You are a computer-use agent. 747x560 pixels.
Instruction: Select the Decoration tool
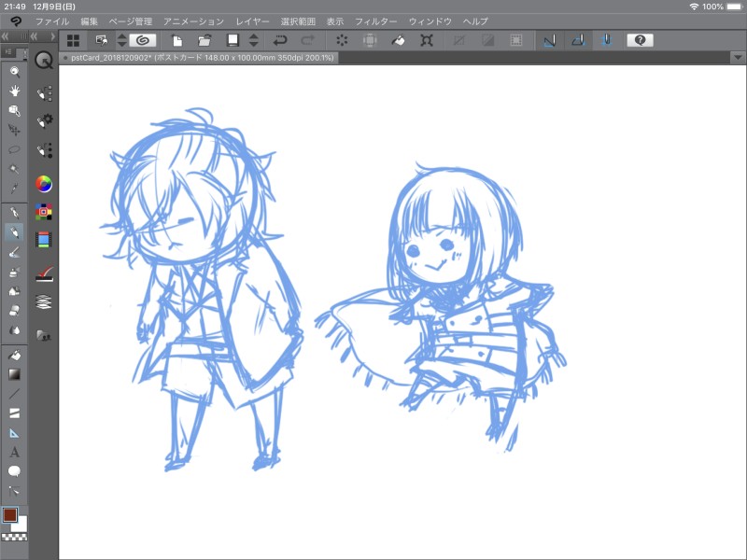click(15, 291)
